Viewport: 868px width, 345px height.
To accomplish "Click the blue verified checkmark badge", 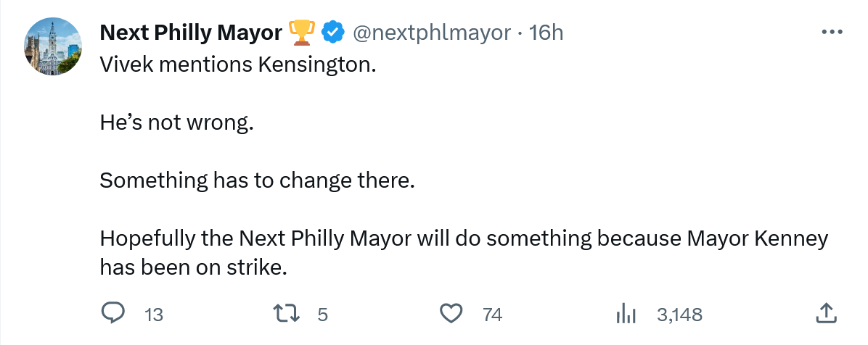I will pos(332,33).
